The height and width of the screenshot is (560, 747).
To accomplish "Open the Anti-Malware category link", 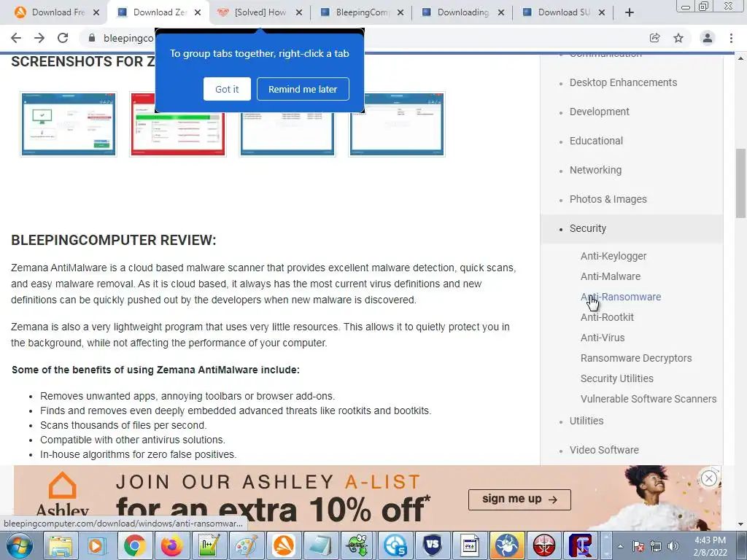I will pos(611,276).
